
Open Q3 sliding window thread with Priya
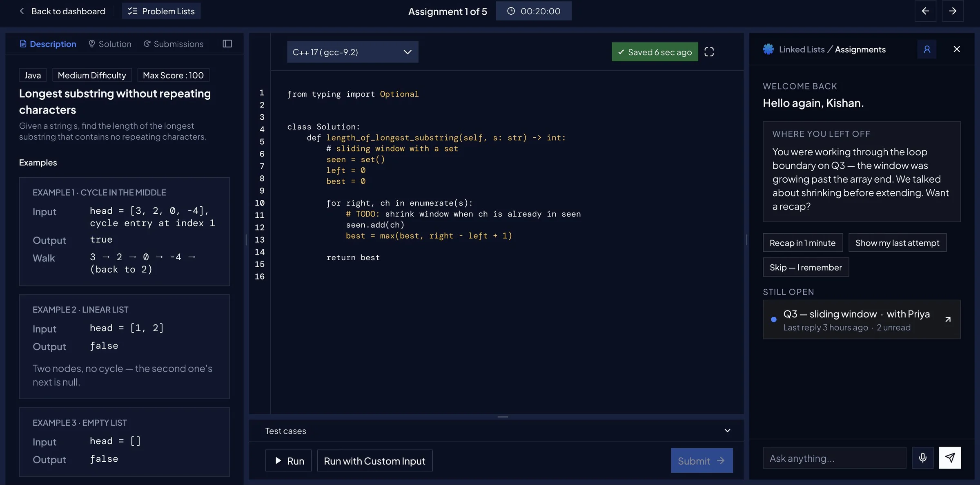coord(862,320)
